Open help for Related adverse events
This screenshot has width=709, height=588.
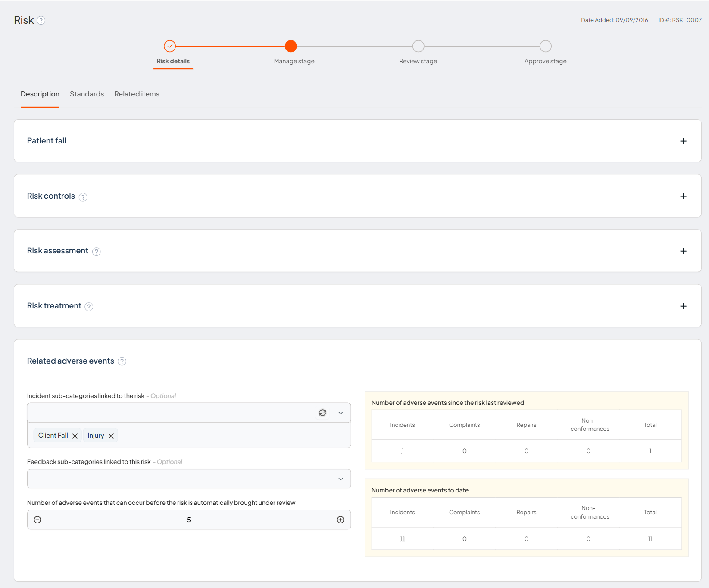coord(122,361)
